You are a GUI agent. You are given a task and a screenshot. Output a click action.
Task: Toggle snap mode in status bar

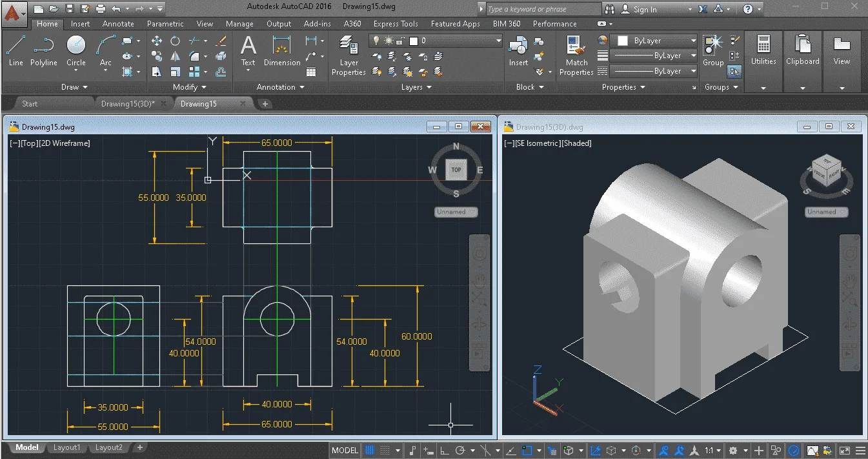pos(385,451)
